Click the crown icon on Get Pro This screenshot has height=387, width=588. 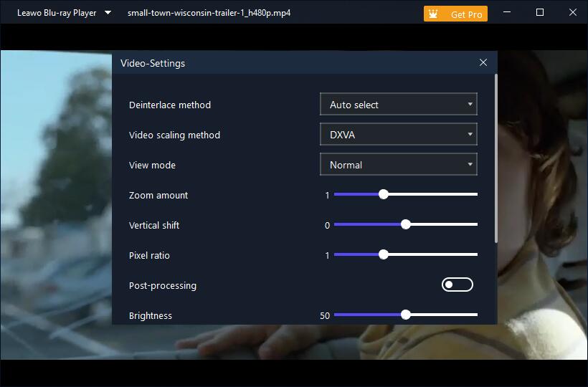(432, 14)
